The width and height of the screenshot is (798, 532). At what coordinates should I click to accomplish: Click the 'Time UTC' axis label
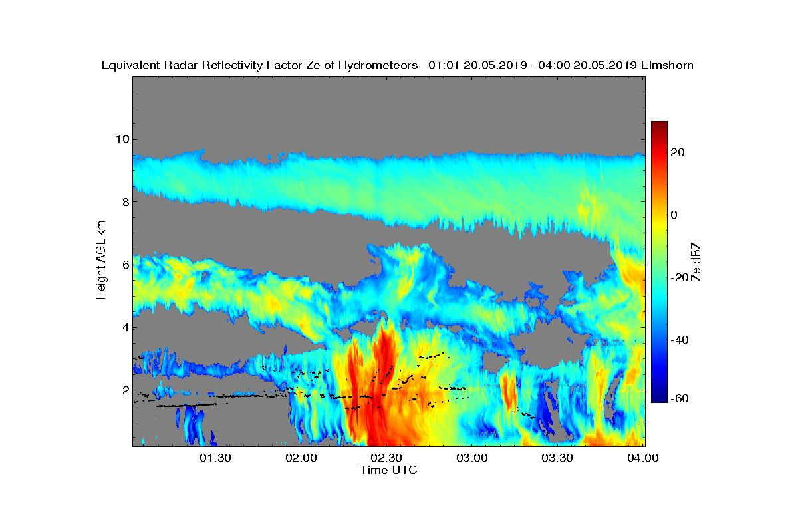pos(389,470)
